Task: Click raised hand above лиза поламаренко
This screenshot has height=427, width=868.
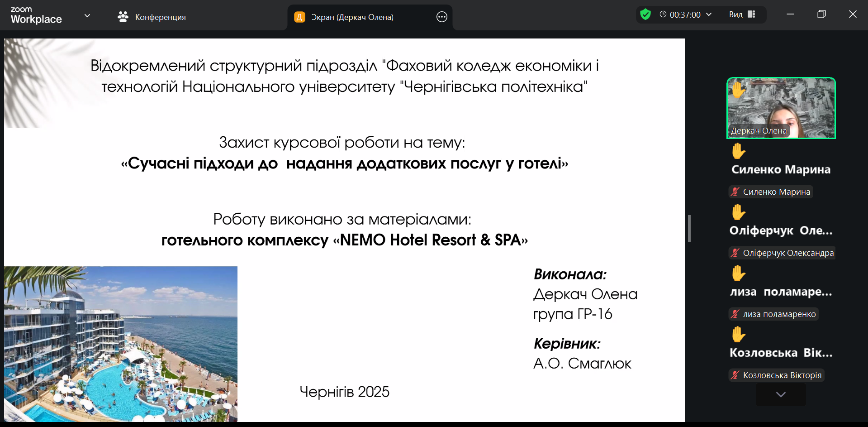Action: (x=738, y=273)
